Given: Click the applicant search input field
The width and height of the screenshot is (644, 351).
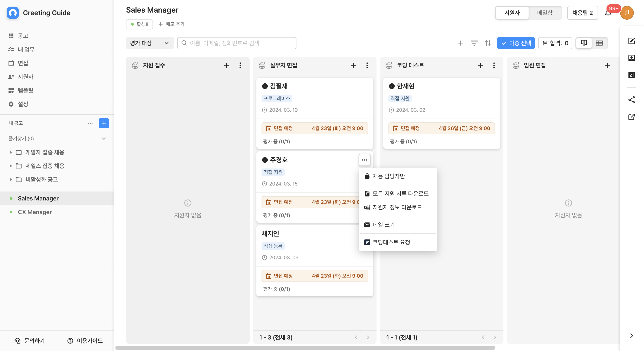Looking at the screenshot, I should click(x=237, y=43).
